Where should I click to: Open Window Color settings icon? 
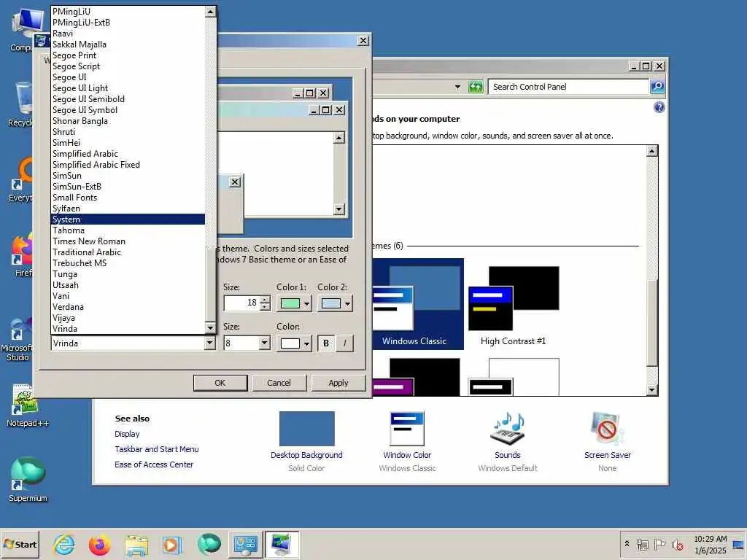pyautogui.click(x=407, y=429)
